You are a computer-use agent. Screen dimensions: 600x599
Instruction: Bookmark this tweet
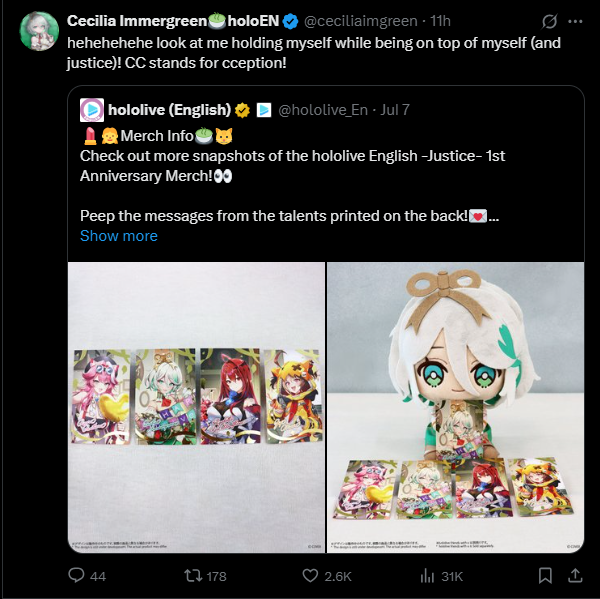click(545, 576)
